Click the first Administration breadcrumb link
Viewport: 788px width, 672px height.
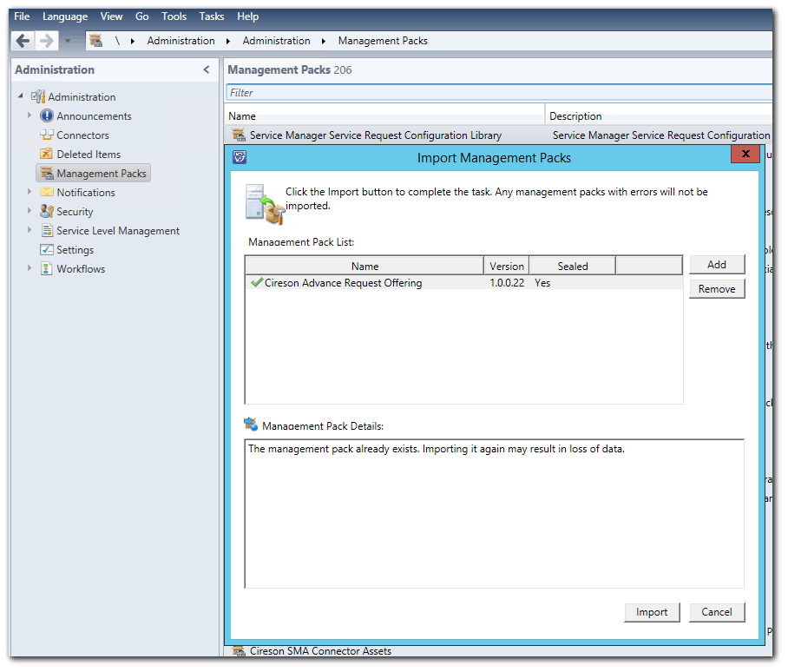pos(181,41)
